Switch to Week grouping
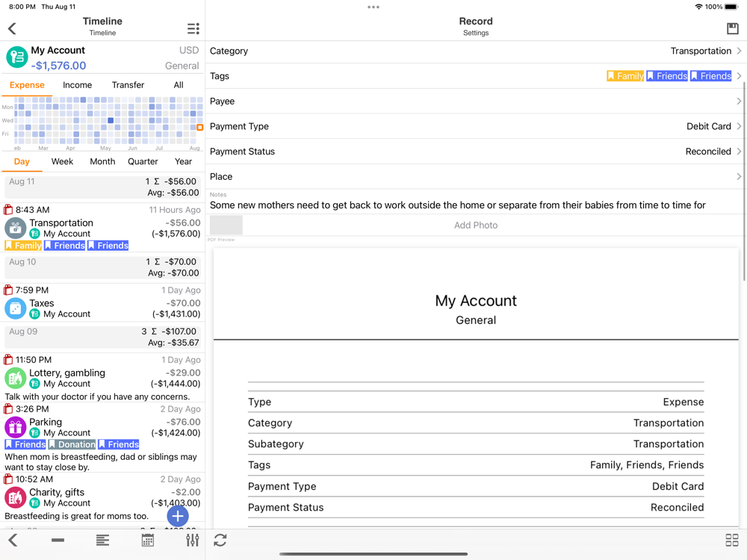This screenshot has width=747, height=560. click(63, 161)
